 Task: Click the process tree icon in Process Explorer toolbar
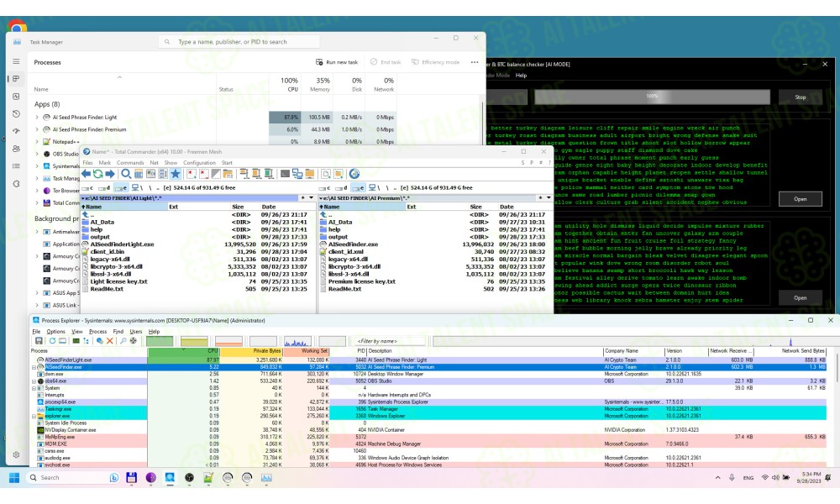click(86, 341)
